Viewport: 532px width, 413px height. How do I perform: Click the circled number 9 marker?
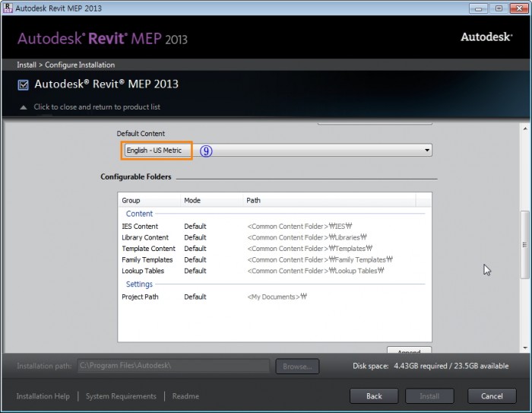click(206, 151)
